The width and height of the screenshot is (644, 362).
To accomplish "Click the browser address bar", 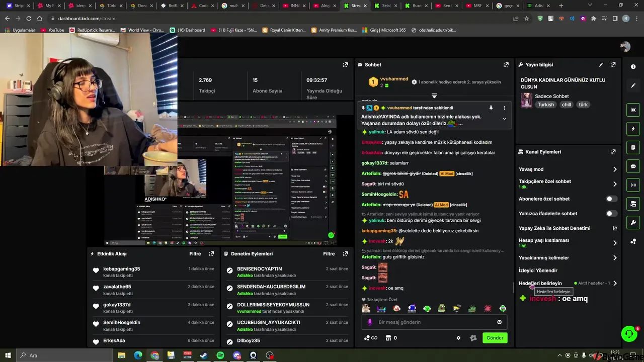I will [x=282, y=19].
